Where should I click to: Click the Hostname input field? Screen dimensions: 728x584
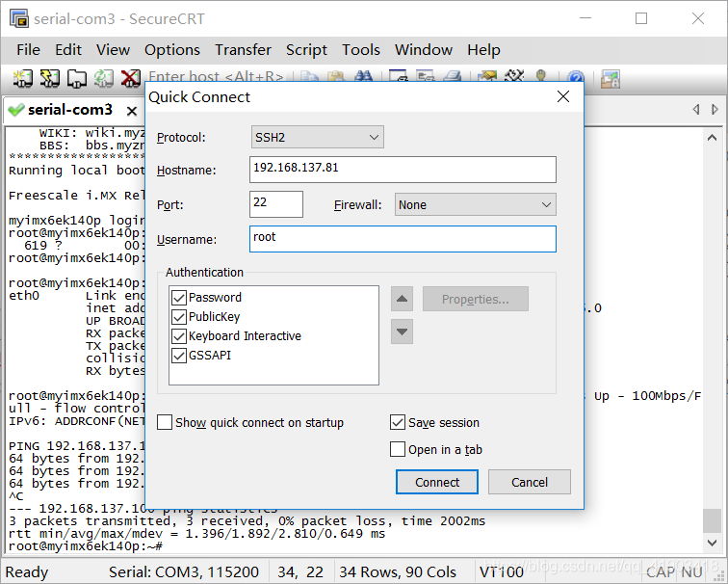click(403, 170)
